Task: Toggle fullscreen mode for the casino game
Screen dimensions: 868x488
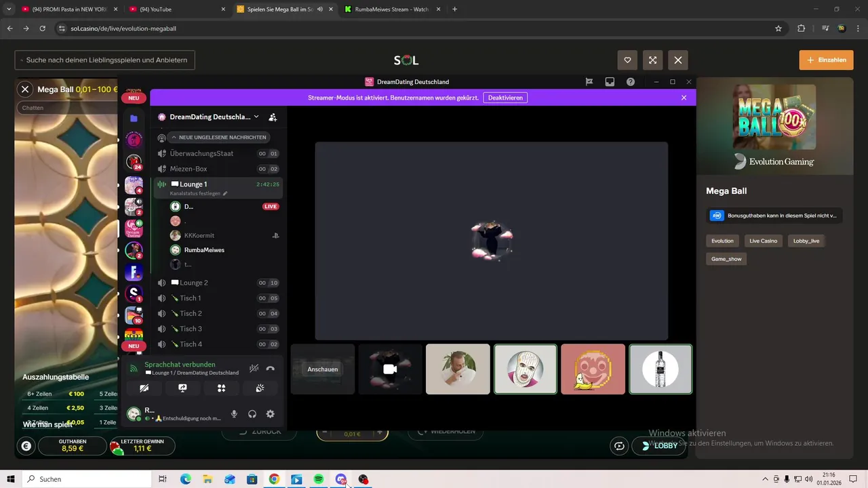Action: pyautogui.click(x=652, y=60)
